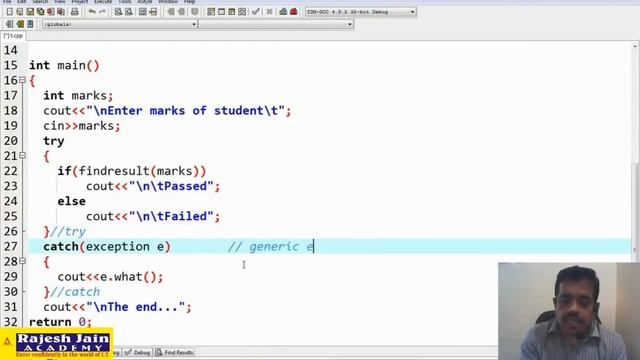Image resolution: width=640 pixels, height=360 pixels.
Task: Open the Debug bottom panel tab
Action: click(x=138, y=352)
